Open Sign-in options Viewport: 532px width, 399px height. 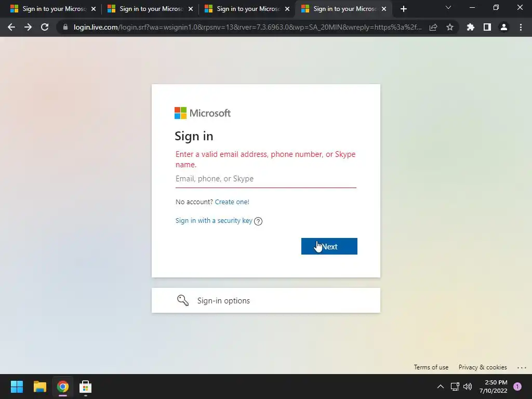(x=266, y=300)
